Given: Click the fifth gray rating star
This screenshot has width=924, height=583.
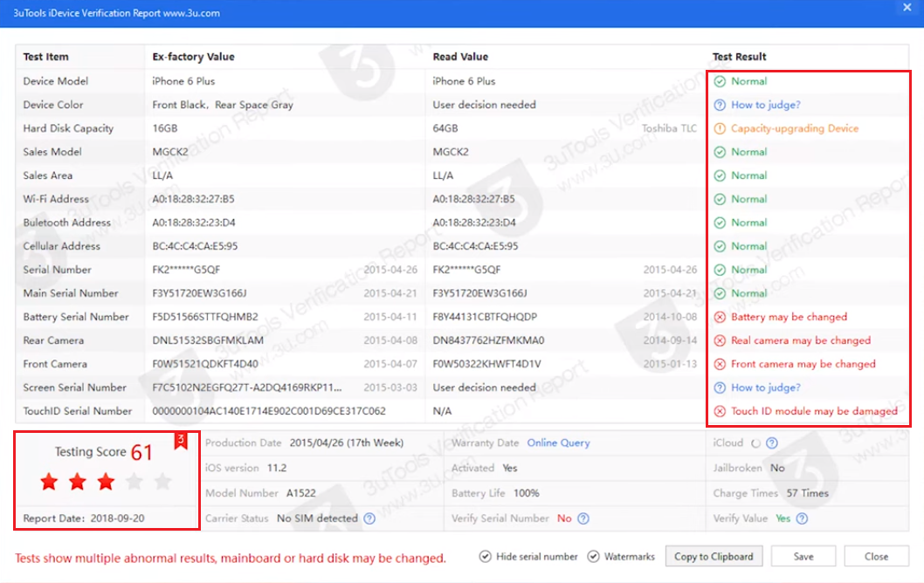Looking at the screenshot, I should 162,483.
